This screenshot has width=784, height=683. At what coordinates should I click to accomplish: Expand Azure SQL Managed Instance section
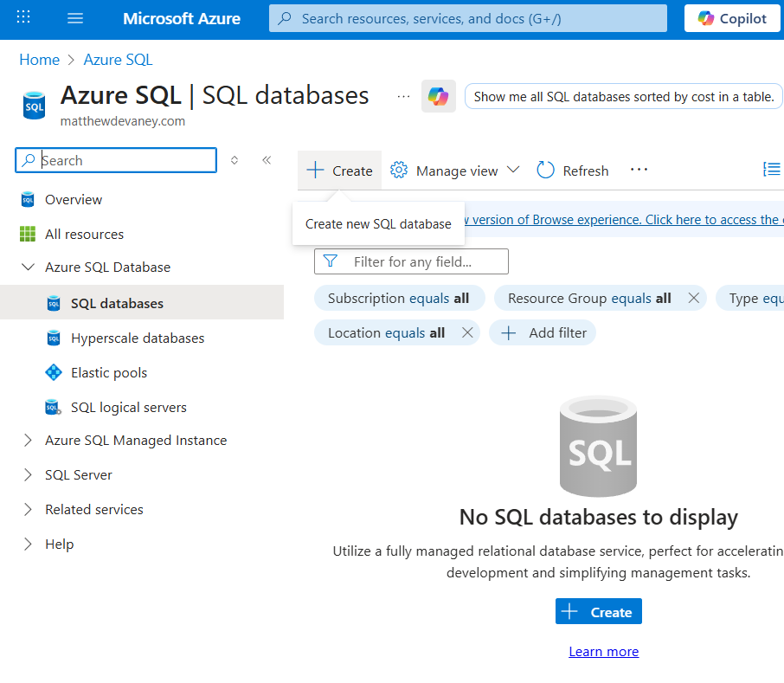click(x=28, y=441)
